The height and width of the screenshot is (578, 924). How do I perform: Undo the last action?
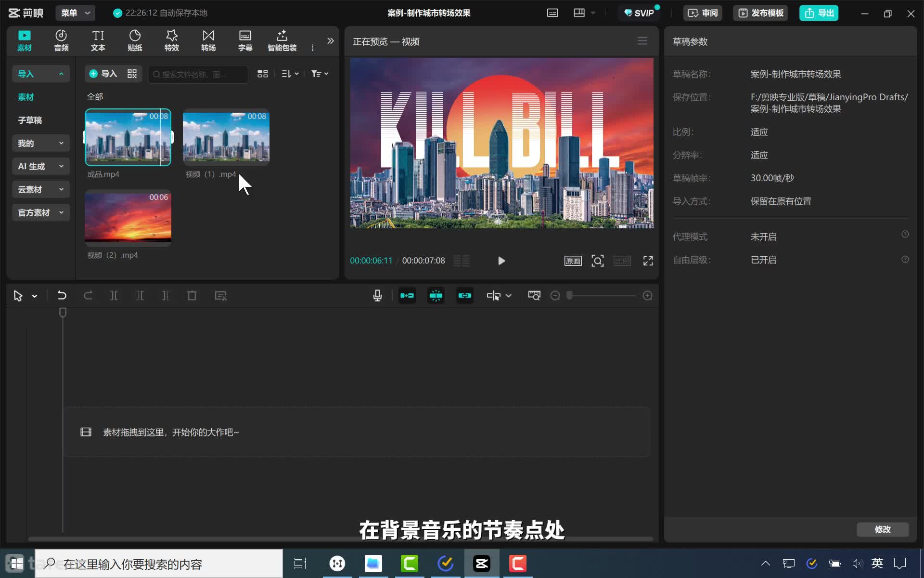pyautogui.click(x=62, y=296)
